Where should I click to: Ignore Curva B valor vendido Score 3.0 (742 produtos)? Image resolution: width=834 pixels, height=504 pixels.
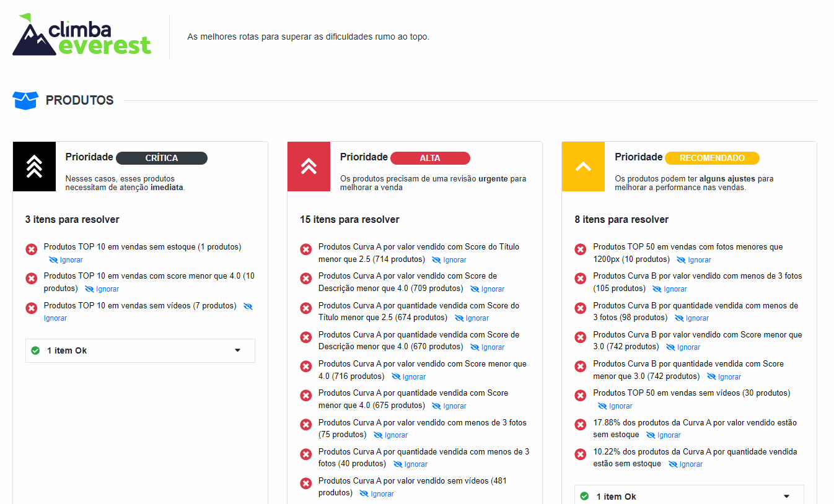click(683, 347)
